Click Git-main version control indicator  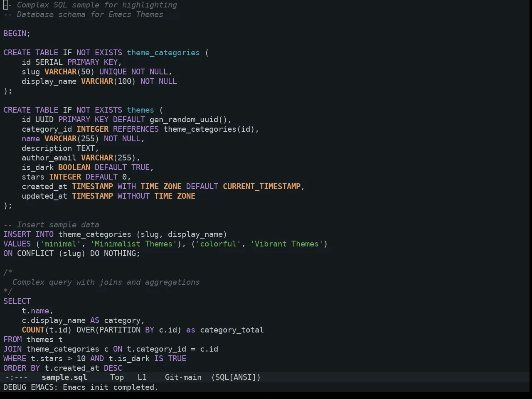(183, 377)
